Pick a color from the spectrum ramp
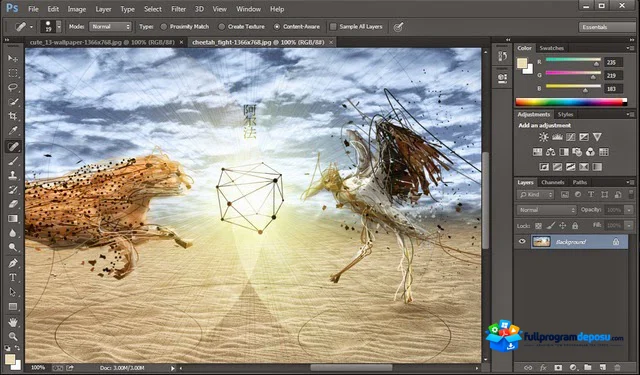640x375 pixels. tap(571, 102)
